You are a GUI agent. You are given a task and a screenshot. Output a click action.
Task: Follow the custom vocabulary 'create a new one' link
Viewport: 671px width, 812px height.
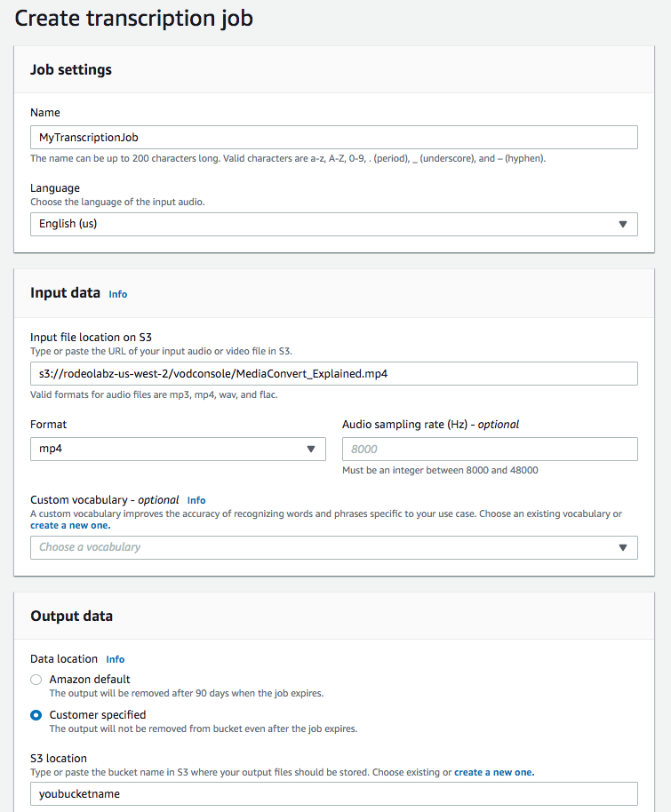(x=70, y=525)
